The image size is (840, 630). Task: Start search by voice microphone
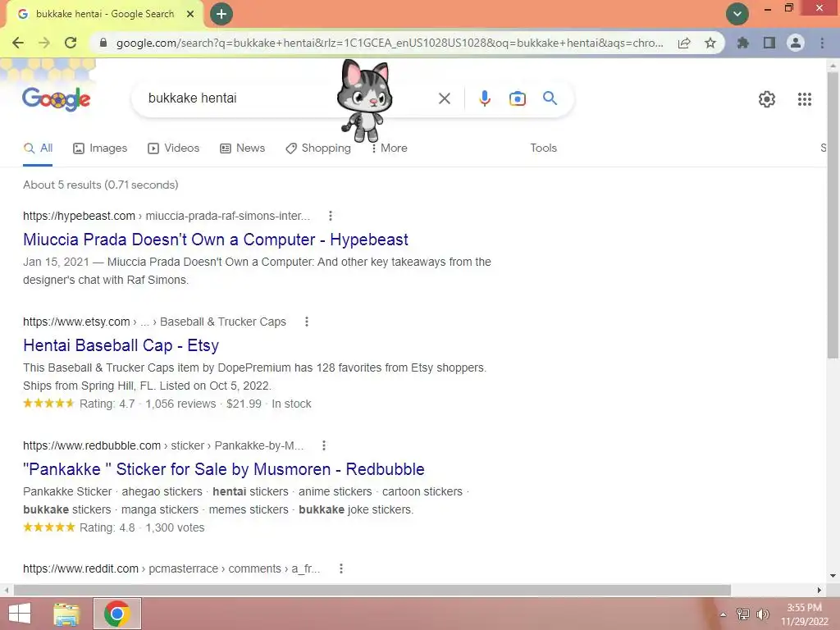485,98
